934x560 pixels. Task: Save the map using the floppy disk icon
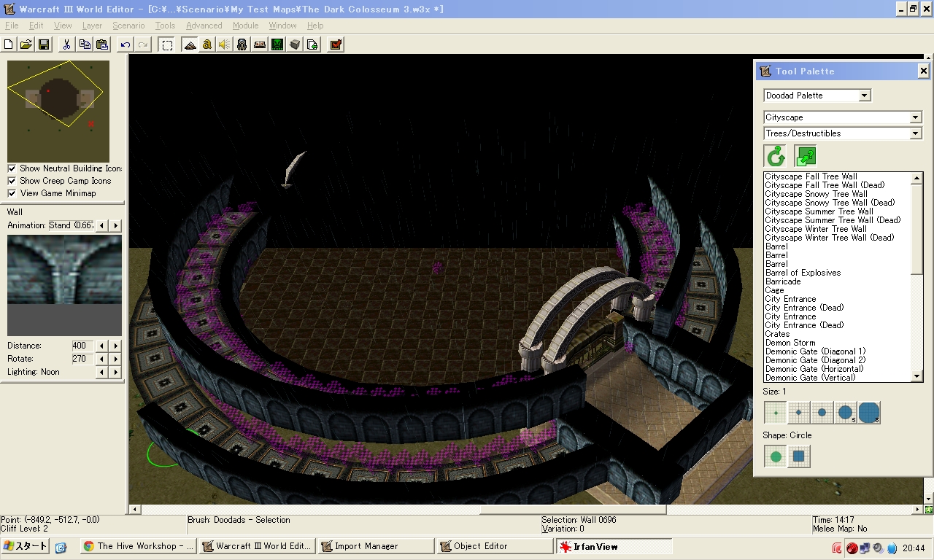coord(44,44)
